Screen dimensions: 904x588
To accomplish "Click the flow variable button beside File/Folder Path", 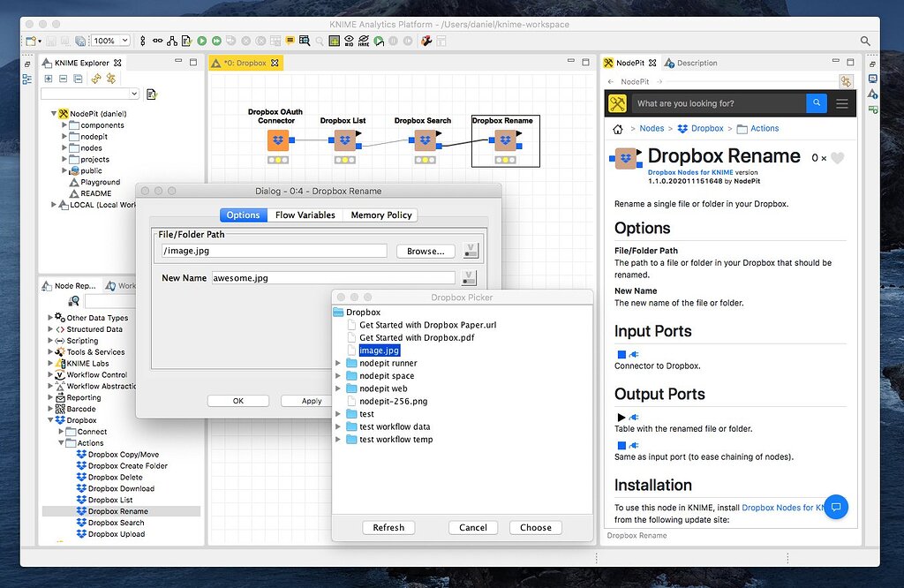I will 471,251.
